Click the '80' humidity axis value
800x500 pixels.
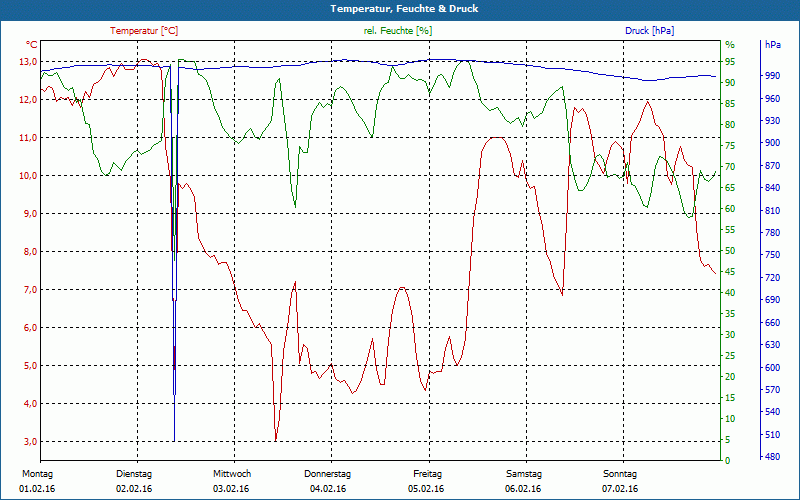(x=730, y=125)
